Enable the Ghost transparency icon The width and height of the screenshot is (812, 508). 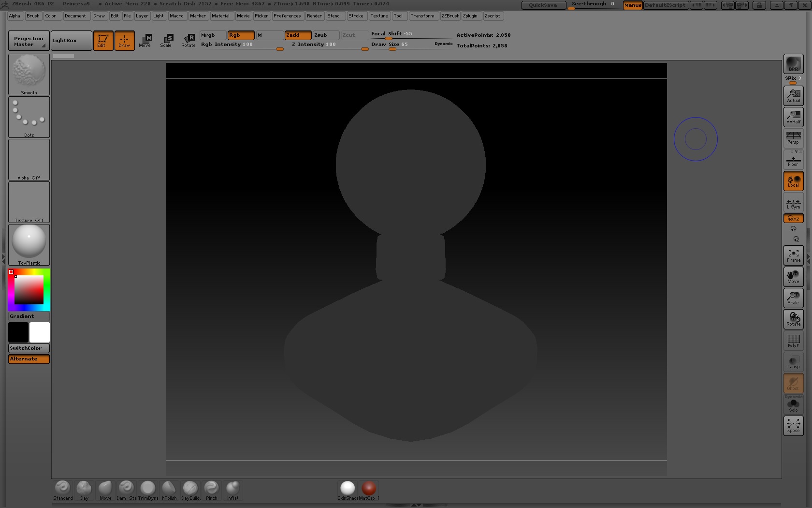[793, 383]
